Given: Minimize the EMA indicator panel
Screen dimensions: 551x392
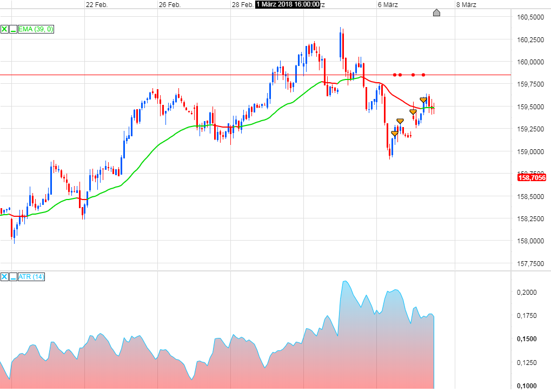Looking at the screenshot, I should (x=13, y=29).
